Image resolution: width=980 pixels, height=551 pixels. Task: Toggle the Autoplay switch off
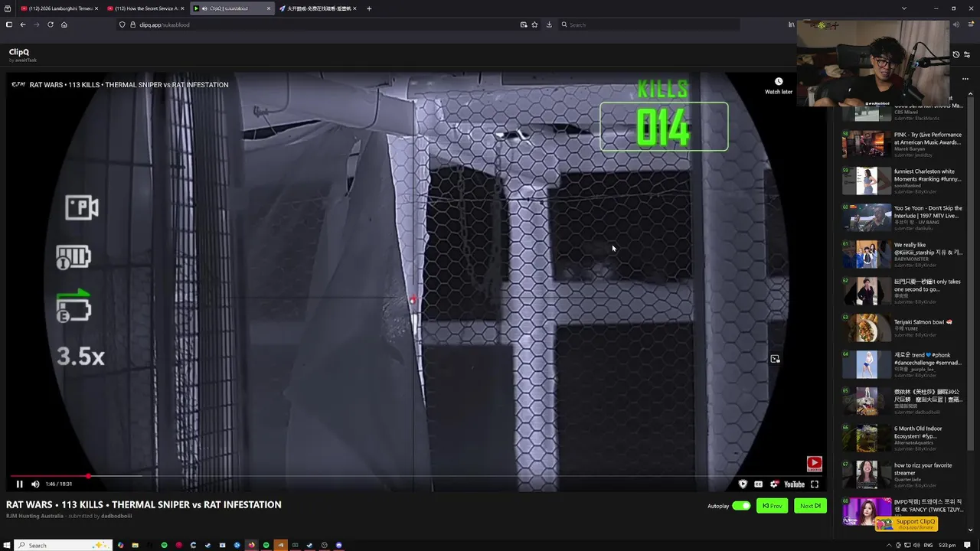[x=741, y=506]
